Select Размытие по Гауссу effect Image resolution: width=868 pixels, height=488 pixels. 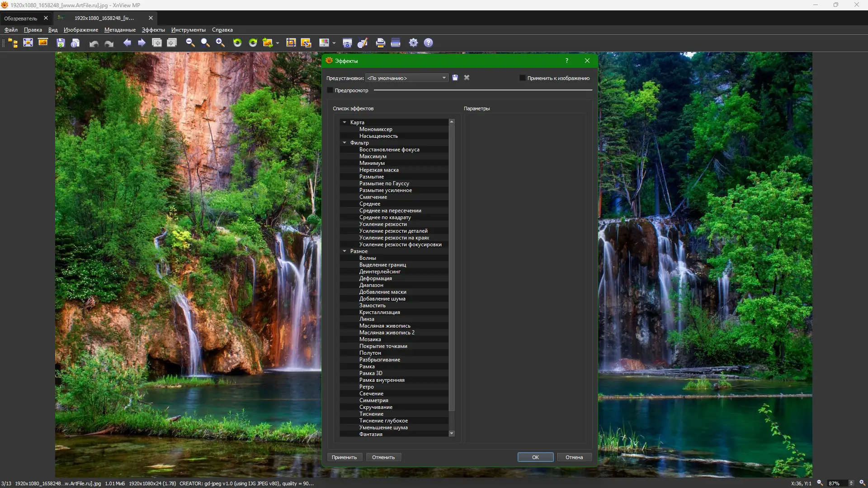click(x=384, y=183)
